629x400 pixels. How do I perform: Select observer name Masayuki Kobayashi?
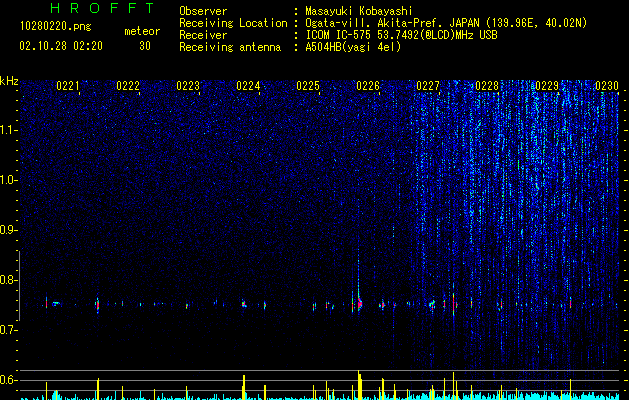[x=359, y=11]
